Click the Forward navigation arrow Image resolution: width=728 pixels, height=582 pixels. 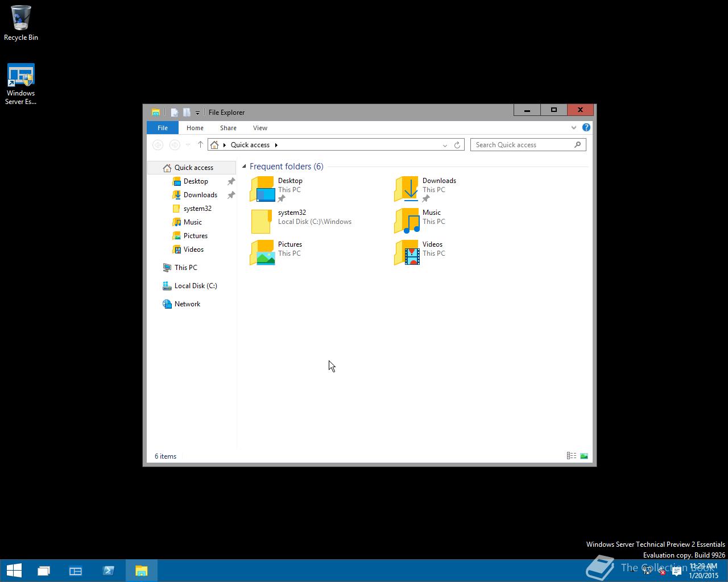click(x=175, y=145)
